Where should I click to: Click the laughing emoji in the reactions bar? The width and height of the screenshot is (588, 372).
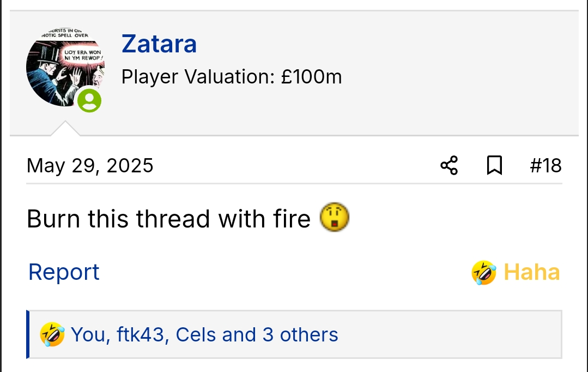52,334
